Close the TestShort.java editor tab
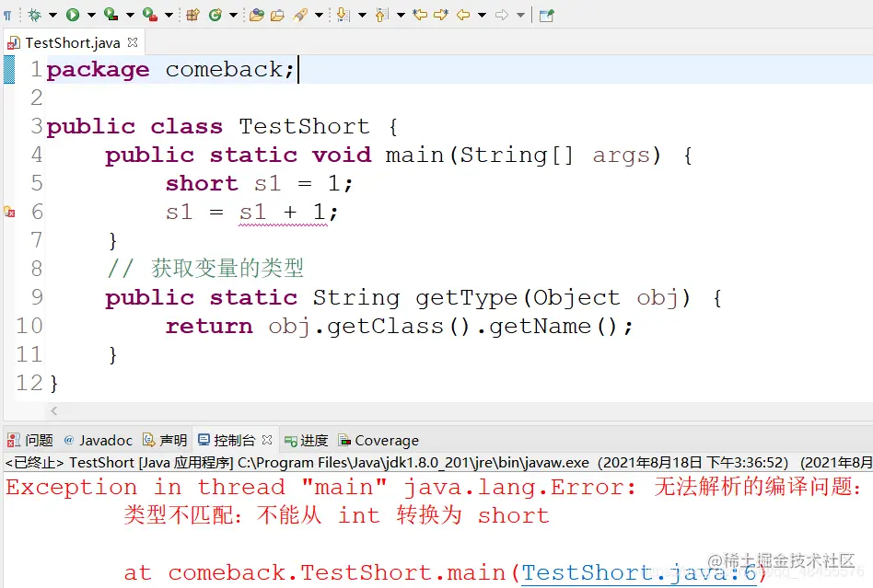873x588 pixels. coord(133,42)
